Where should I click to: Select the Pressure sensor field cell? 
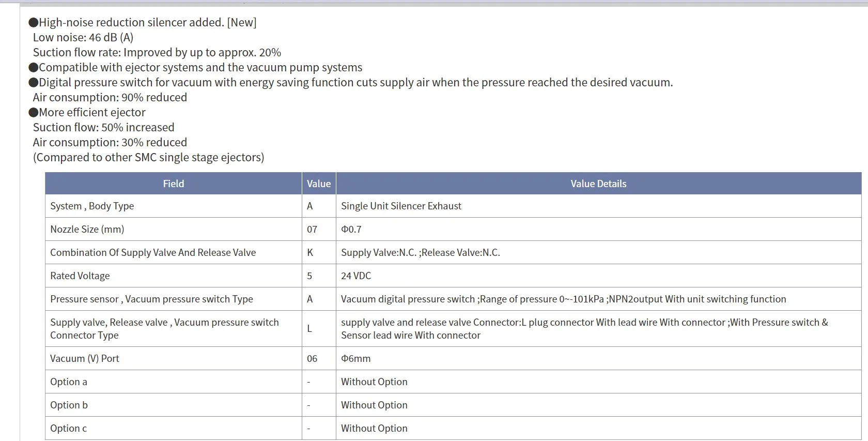(174, 299)
